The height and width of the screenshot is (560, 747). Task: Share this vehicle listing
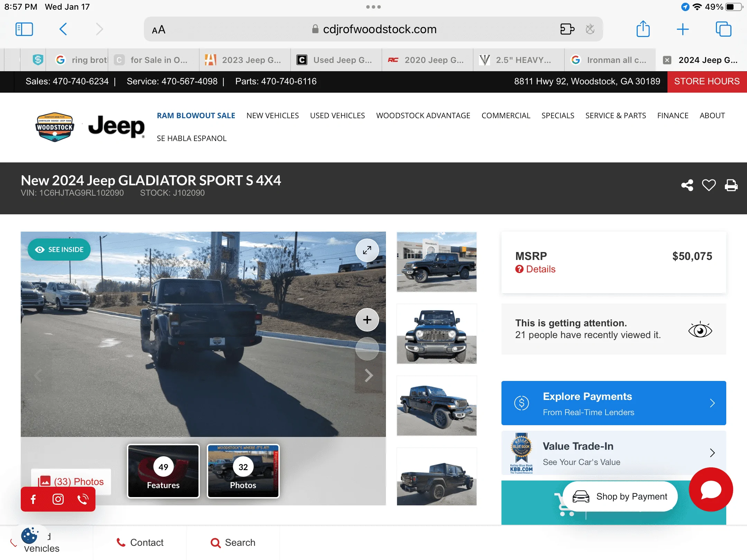[x=687, y=185]
